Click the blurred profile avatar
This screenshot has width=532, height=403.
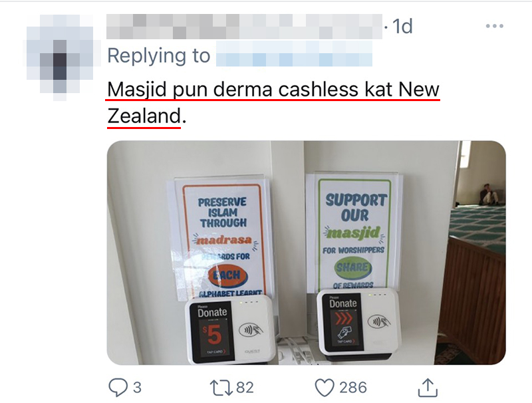click(60, 57)
